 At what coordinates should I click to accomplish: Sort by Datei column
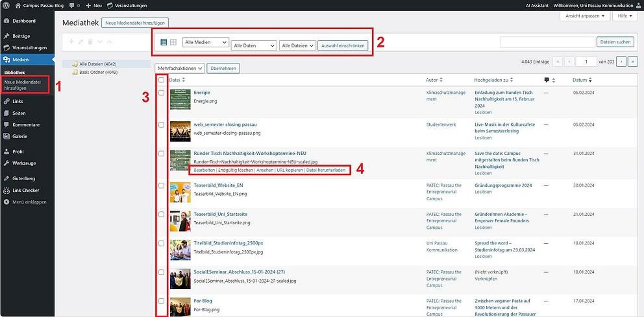[x=177, y=80]
